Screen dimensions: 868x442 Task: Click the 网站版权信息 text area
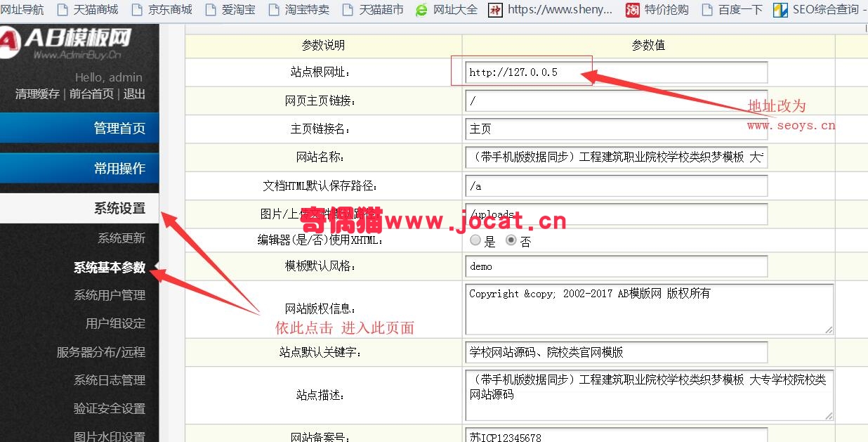[649, 309]
